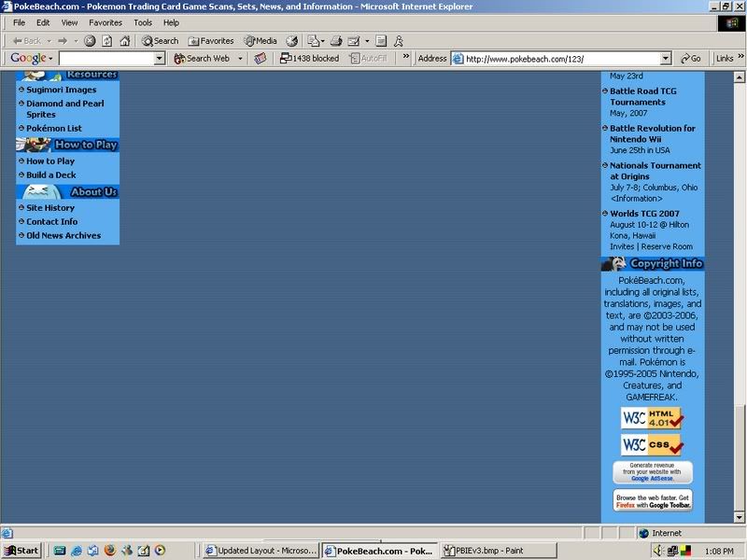Expand the Back button history arrow
Screen dimensions: 747x560
[x=49, y=41]
